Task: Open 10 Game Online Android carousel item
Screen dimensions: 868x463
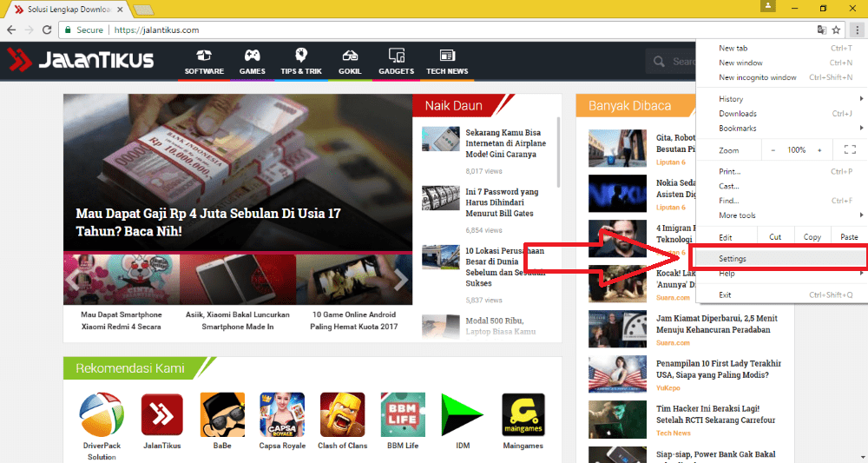Action: click(x=354, y=321)
